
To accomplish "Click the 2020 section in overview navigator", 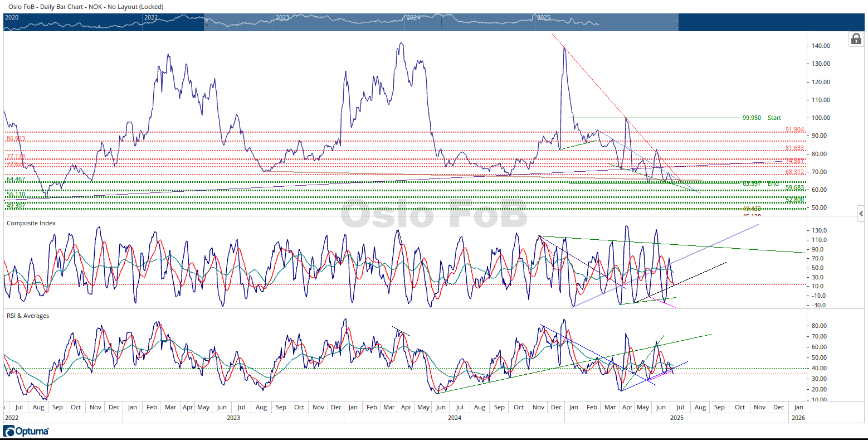I will point(12,17).
